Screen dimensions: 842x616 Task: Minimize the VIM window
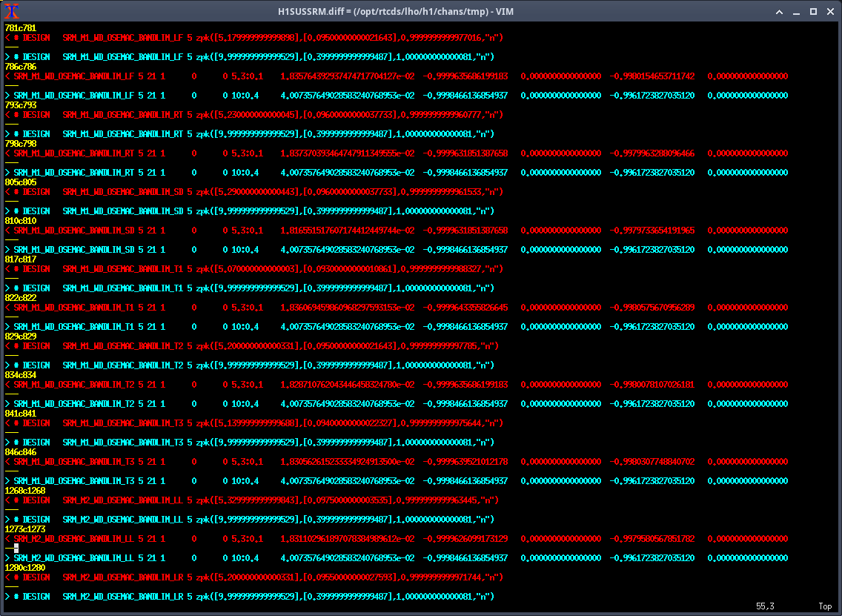796,12
